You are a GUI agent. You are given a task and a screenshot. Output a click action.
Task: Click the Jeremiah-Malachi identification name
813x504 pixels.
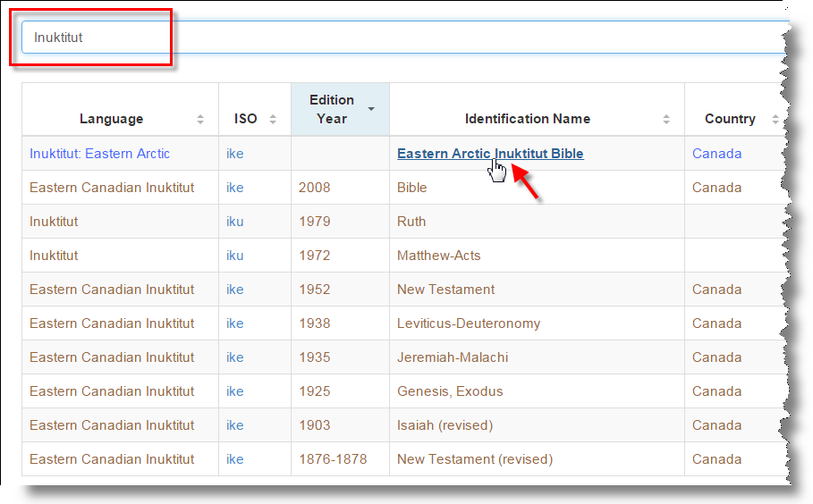[x=453, y=357]
